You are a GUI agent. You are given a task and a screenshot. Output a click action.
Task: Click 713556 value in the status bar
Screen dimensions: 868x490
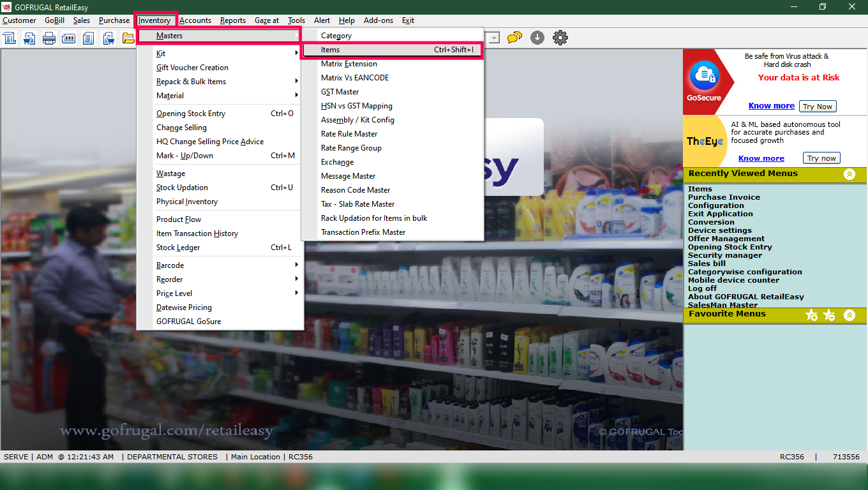point(846,457)
